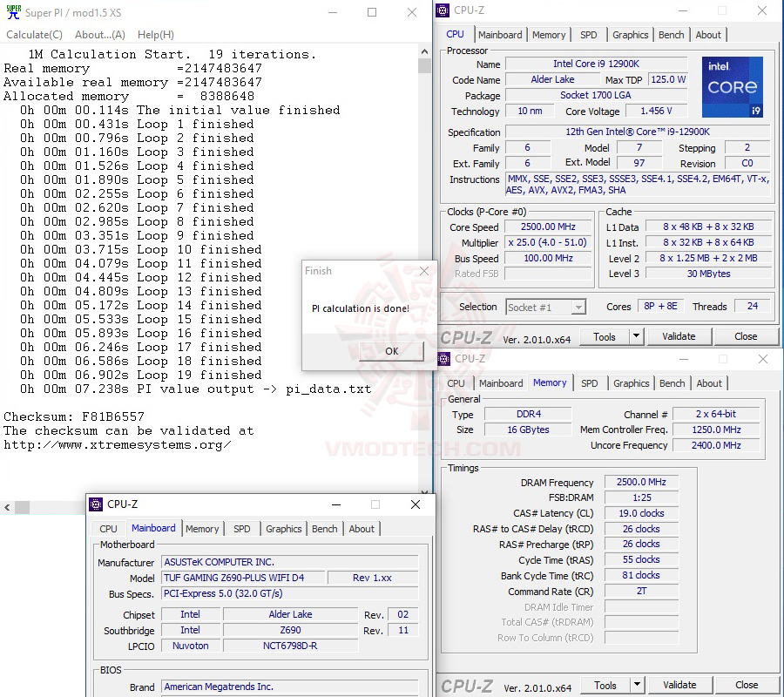Image resolution: width=784 pixels, height=697 pixels.
Task: Click Tools button in Memory CPU-Z window
Action: coord(605,685)
